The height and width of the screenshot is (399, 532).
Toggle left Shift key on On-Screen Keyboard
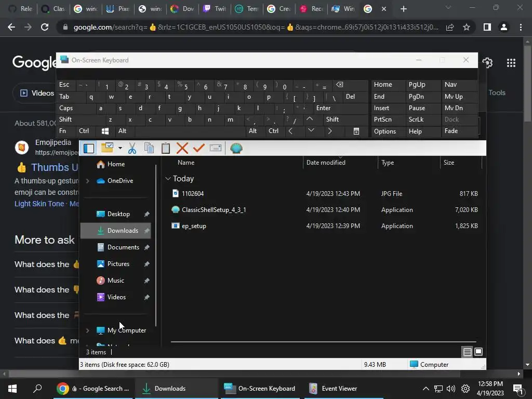[81, 120]
